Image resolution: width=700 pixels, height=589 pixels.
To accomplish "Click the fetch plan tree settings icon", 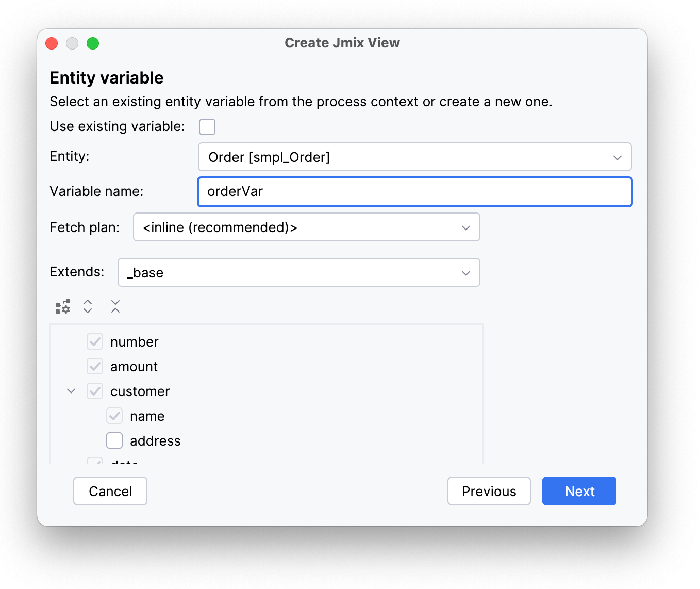I will click(x=62, y=307).
